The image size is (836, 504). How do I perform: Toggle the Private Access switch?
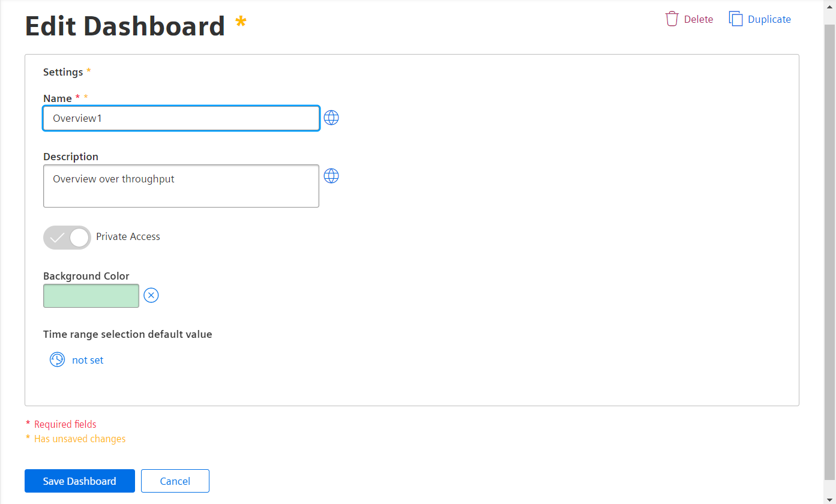pos(67,238)
